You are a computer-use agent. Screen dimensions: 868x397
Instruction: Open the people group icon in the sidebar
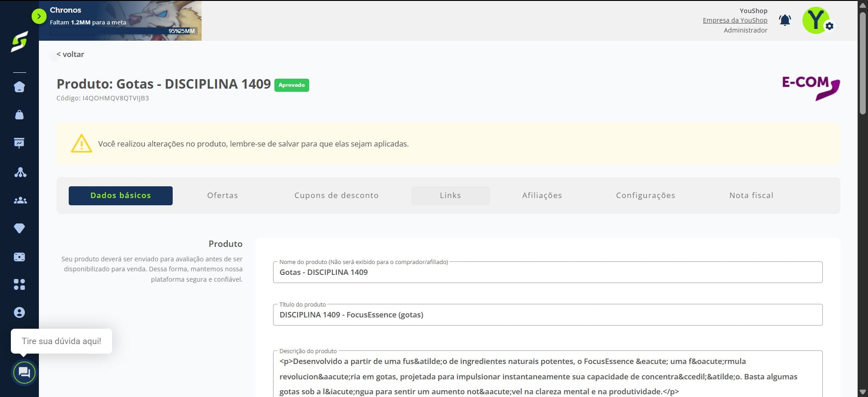pyautogui.click(x=20, y=200)
